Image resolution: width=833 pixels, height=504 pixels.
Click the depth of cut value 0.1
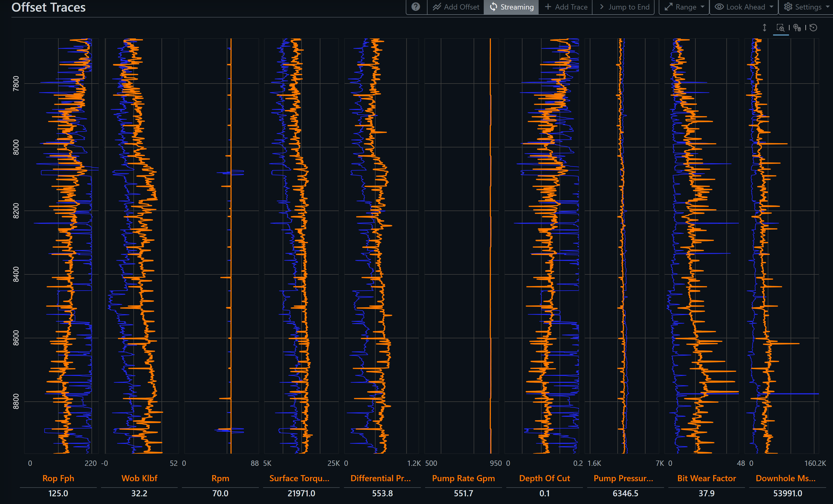coord(544,493)
